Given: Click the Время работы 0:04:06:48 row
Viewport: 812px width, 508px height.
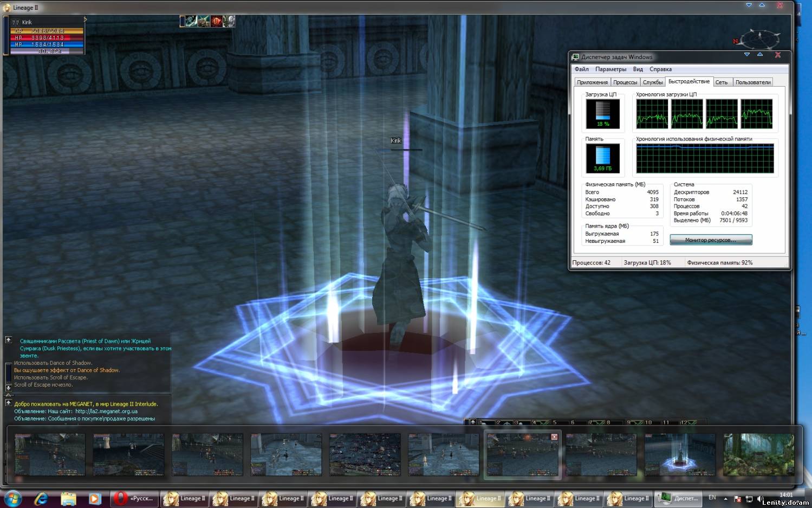Looking at the screenshot, I should pyautogui.click(x=711, y=213).
